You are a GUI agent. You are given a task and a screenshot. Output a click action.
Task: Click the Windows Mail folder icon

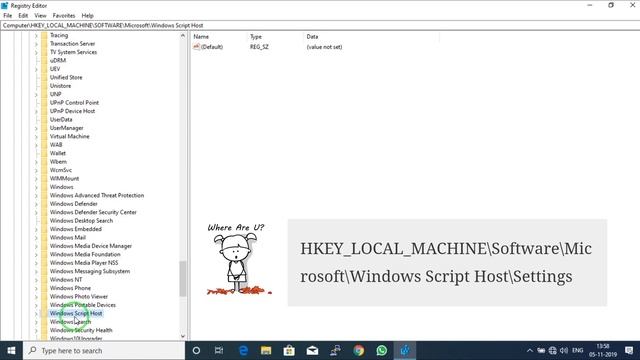pos(44,237)
